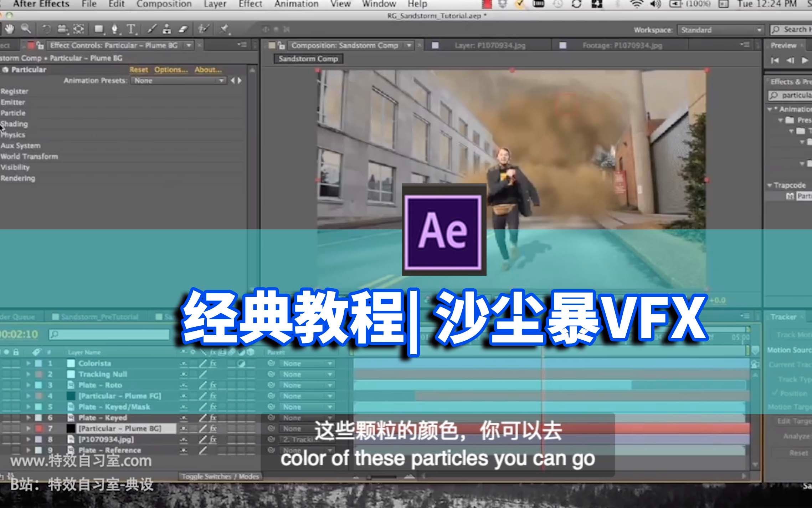Click the About... link for Particular
Viewport: 812px width, 508px height.
coord(208,70)
